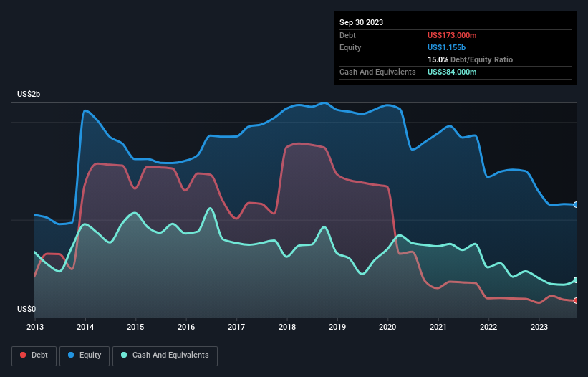This screenshot has width=588, height=377.
Task: Click the 2019 x-axis label
Action: (x=337, y=327)
